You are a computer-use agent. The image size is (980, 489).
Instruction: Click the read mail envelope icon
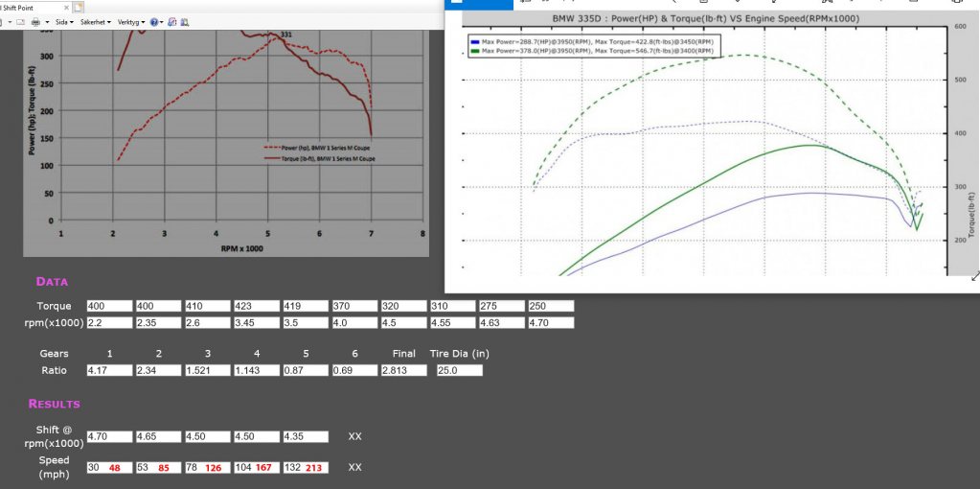[20, 22]
